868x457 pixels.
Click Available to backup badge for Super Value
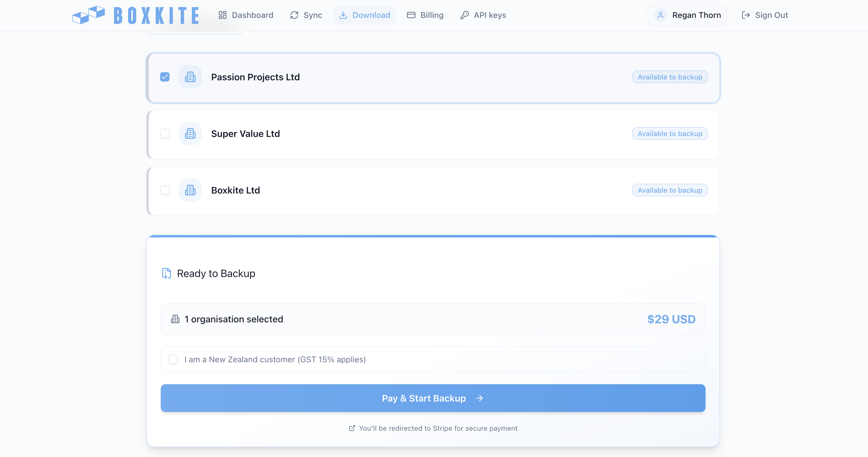[670, 133]
